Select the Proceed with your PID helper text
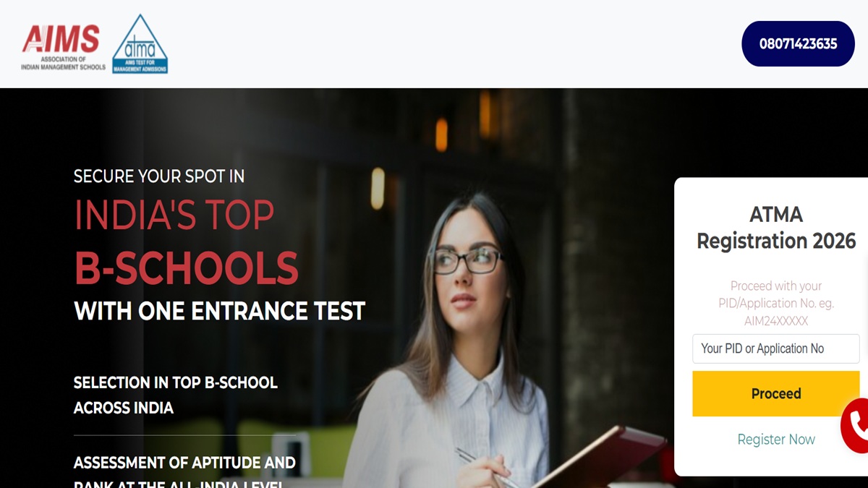This screenshot has width=868, height=488. 776,294
